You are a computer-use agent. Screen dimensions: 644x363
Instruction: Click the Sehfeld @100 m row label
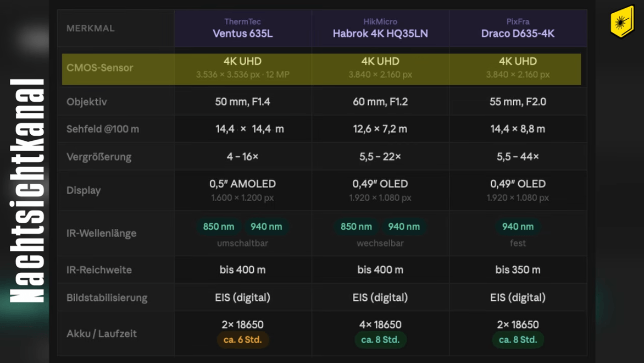pyautogui.click(x=103, y=129)
